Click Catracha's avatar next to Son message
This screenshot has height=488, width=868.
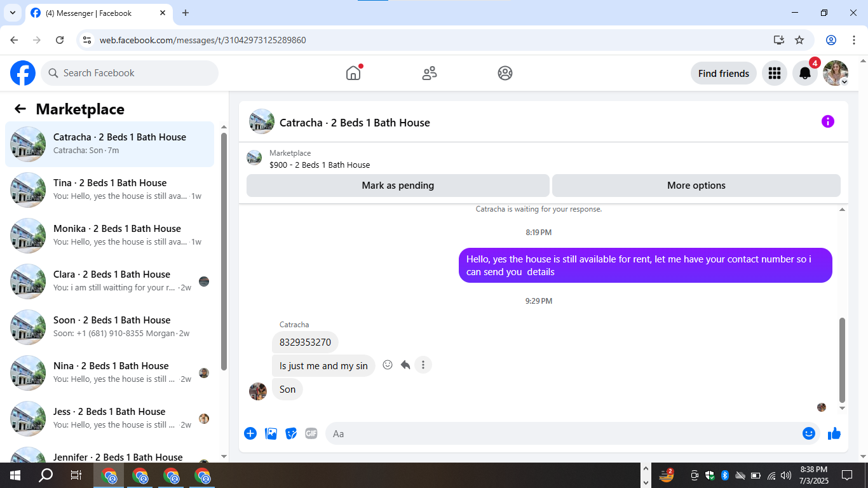(x=258, y=391)
